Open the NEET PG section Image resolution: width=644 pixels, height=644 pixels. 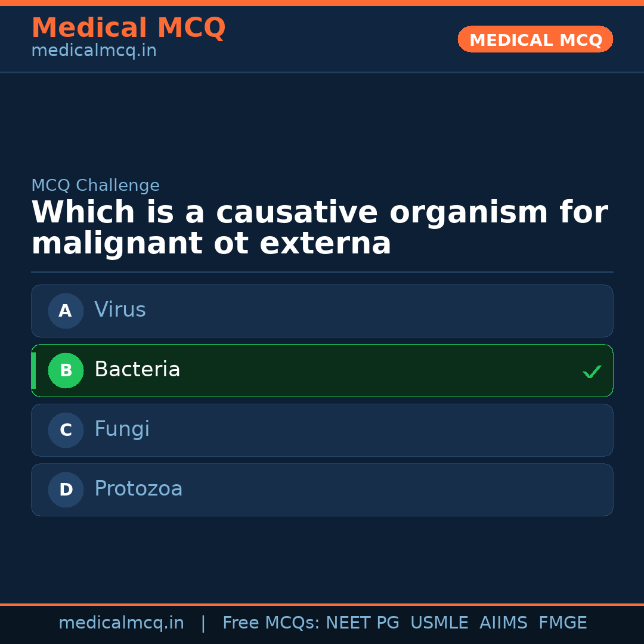coord(362,623)
